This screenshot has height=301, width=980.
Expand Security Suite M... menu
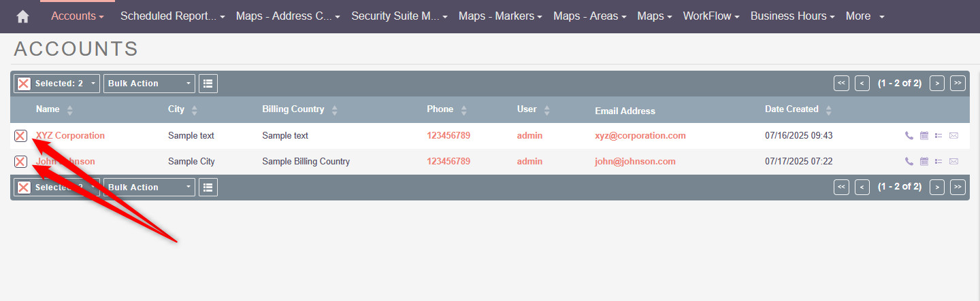click(x=399, y=16)
